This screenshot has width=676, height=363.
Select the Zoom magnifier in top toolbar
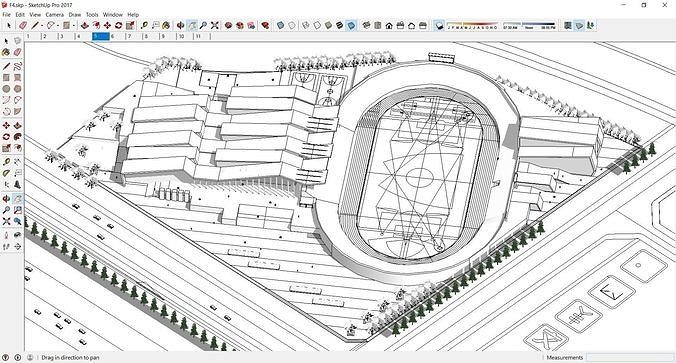click(203, 26)
